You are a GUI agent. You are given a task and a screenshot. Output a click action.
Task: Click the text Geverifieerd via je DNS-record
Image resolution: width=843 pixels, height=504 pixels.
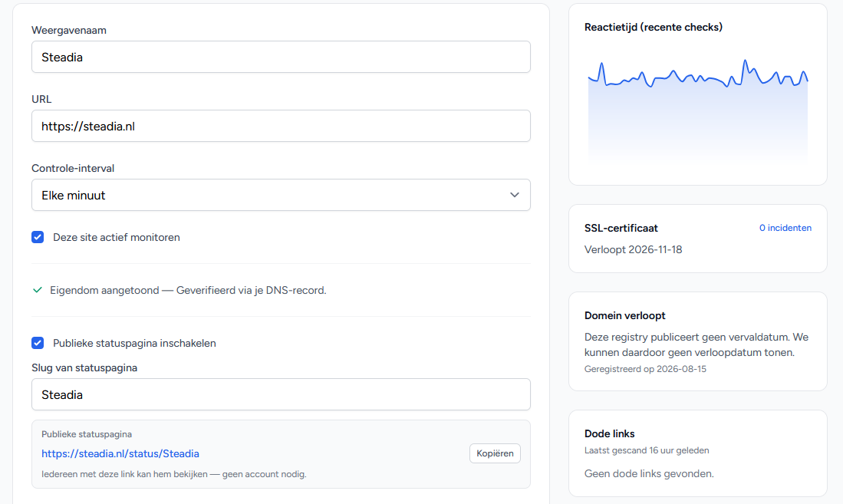(x=251, y=291)
